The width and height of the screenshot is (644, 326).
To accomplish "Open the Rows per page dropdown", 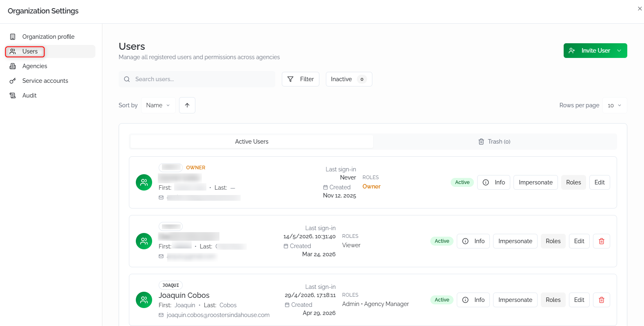I will [615, 105].
